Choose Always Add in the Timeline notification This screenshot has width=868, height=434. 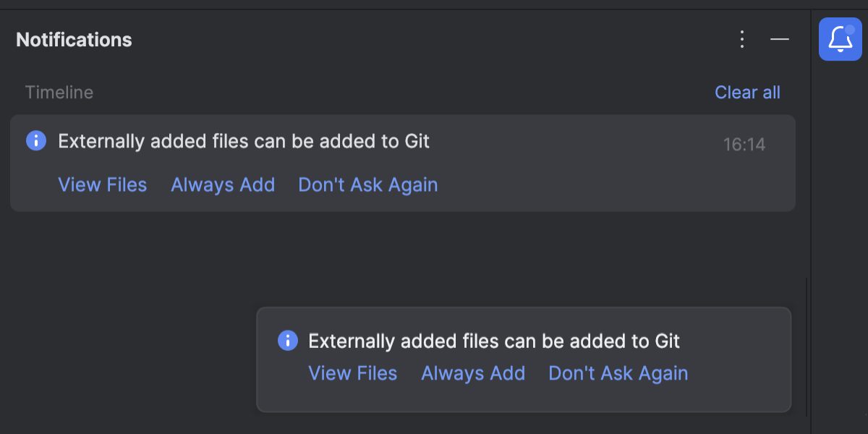222,184
